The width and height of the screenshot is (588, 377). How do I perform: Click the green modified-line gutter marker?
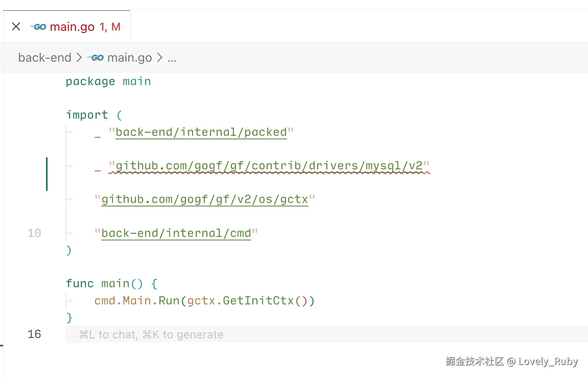tap(47, 174)
